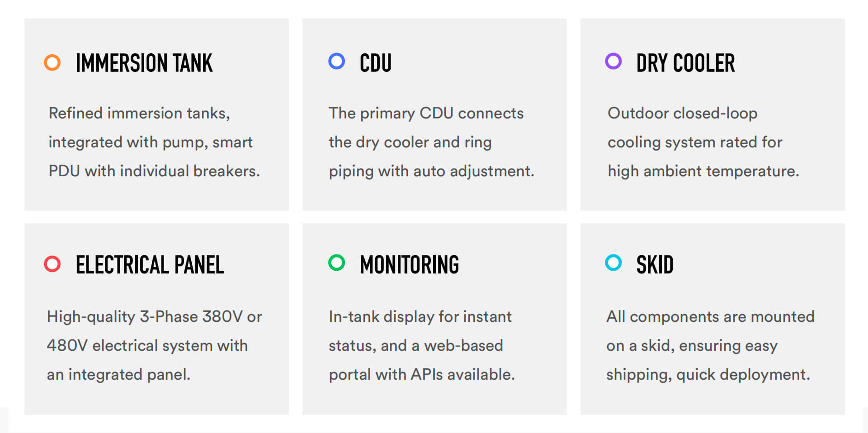Viewport: 868px width, 433px height.
Task: Click the red circle beside Electrical Panel
Action: pos(52,264)
